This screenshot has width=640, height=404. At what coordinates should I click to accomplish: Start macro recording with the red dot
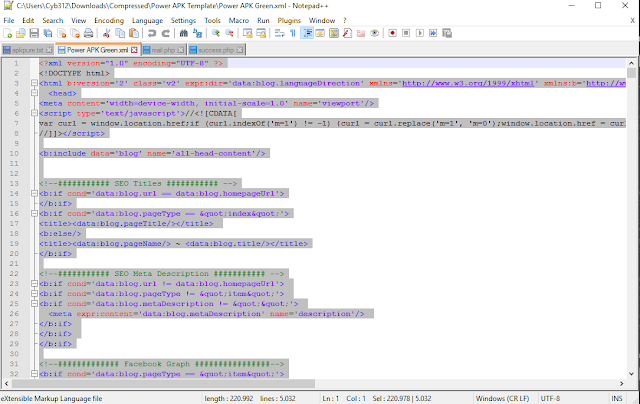[393, 33]
